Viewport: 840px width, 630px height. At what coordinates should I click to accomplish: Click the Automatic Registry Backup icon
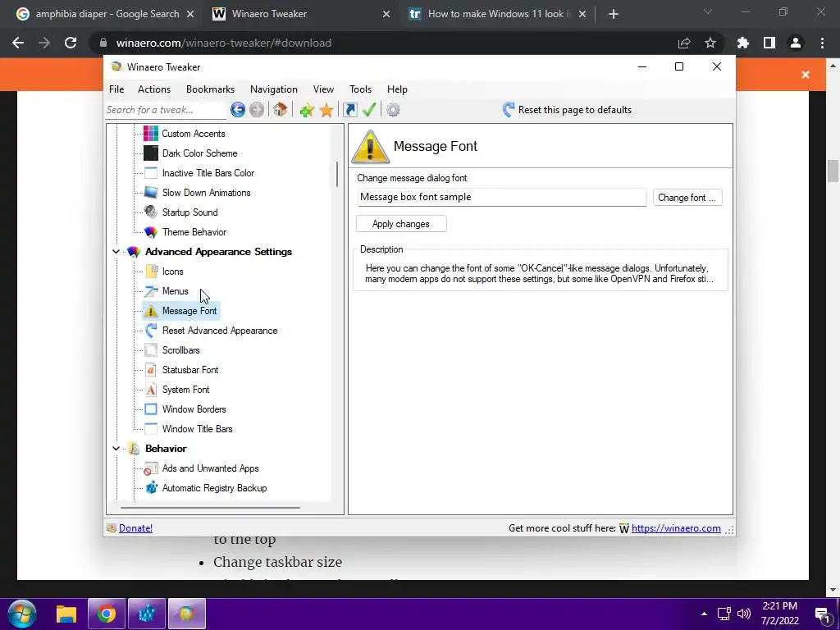pos(152,487)
